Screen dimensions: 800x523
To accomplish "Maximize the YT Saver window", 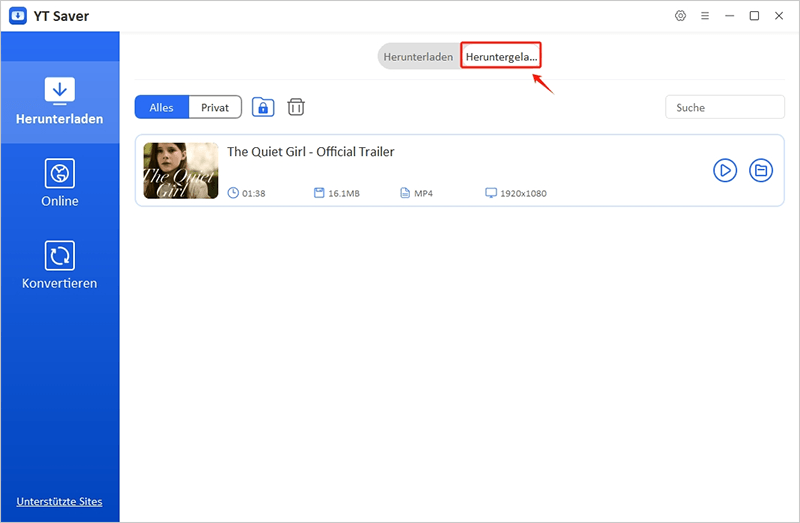I will click(x=754, y=16).
